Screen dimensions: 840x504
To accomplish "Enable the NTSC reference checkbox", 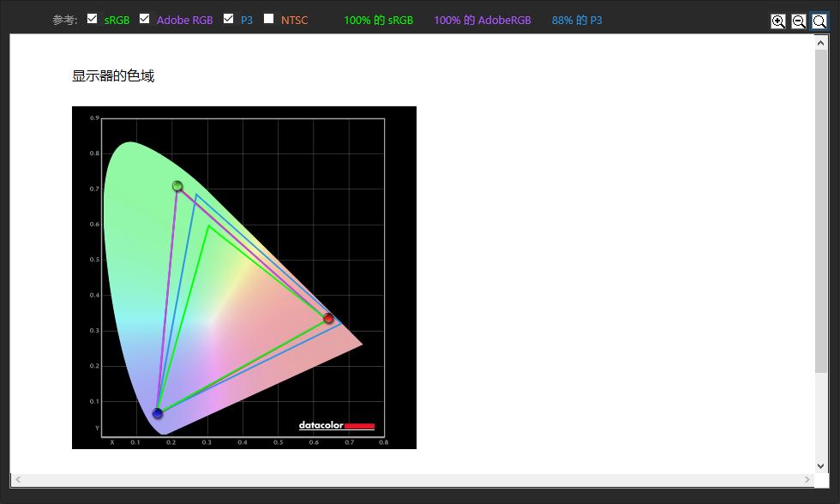I will [x=269, y=19].
